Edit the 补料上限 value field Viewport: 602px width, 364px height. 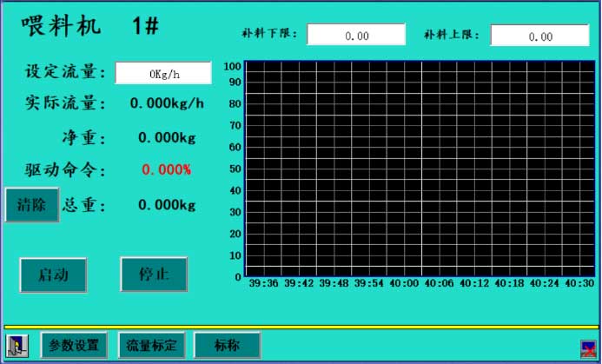(539, 36)
